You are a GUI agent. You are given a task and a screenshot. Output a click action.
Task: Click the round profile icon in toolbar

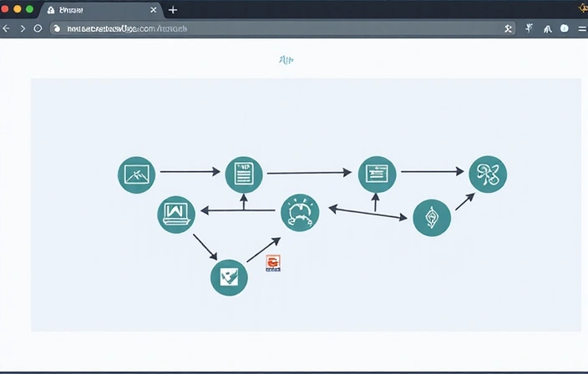564,28
